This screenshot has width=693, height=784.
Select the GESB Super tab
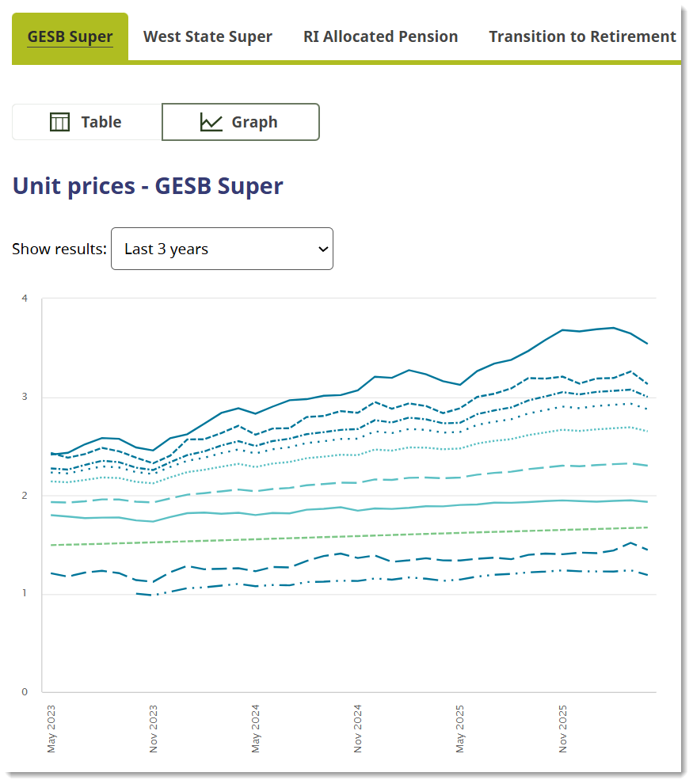tap(70, 37)
